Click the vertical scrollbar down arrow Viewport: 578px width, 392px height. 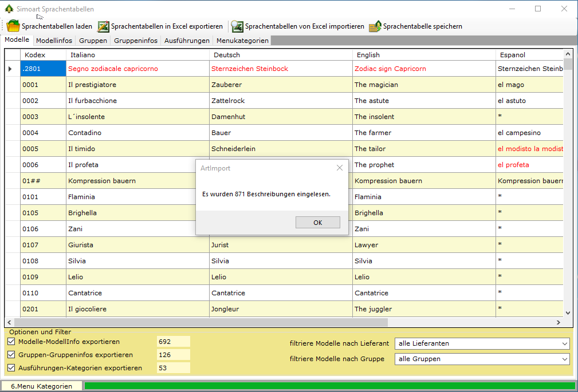[x=568, y=313]
